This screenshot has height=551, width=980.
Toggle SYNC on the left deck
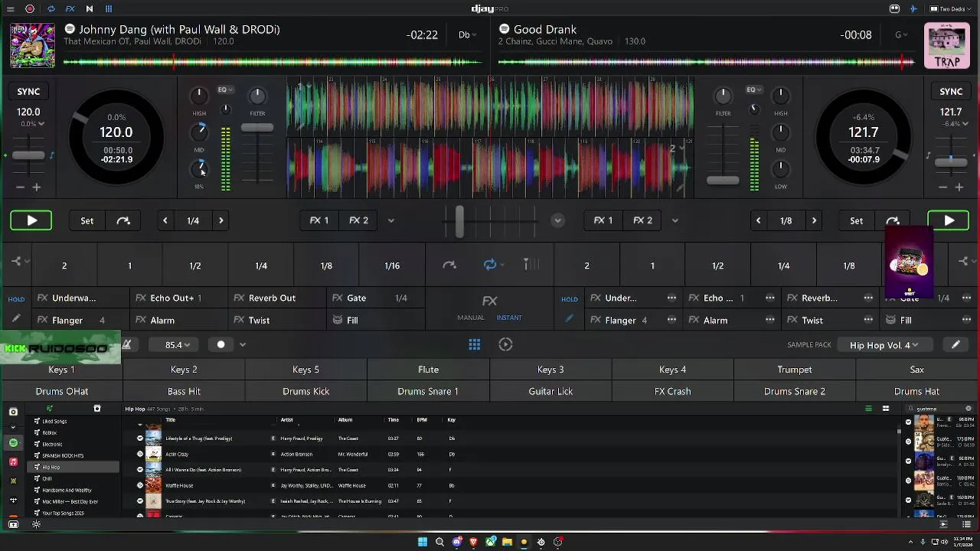pyautogui.click(x=28, y=92)
